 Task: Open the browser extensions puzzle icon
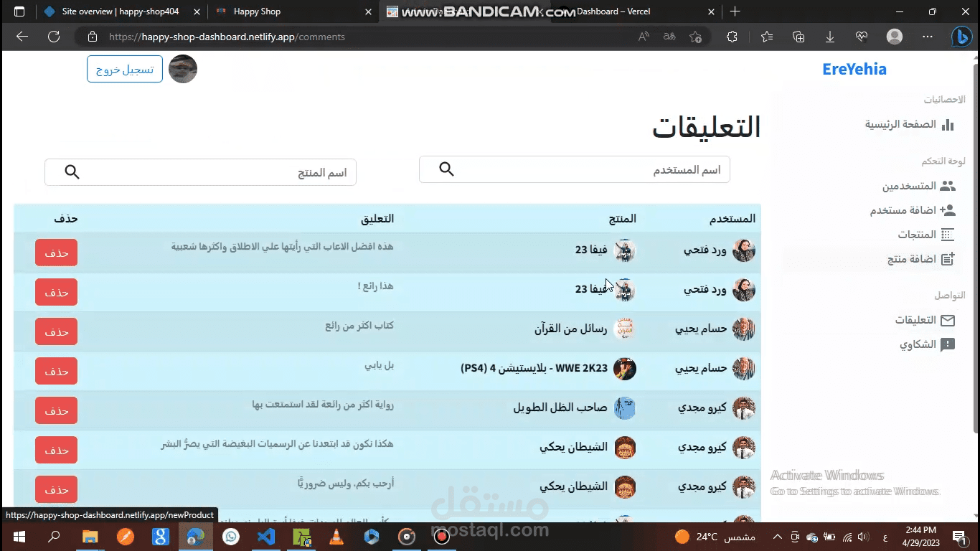[732, 37]
